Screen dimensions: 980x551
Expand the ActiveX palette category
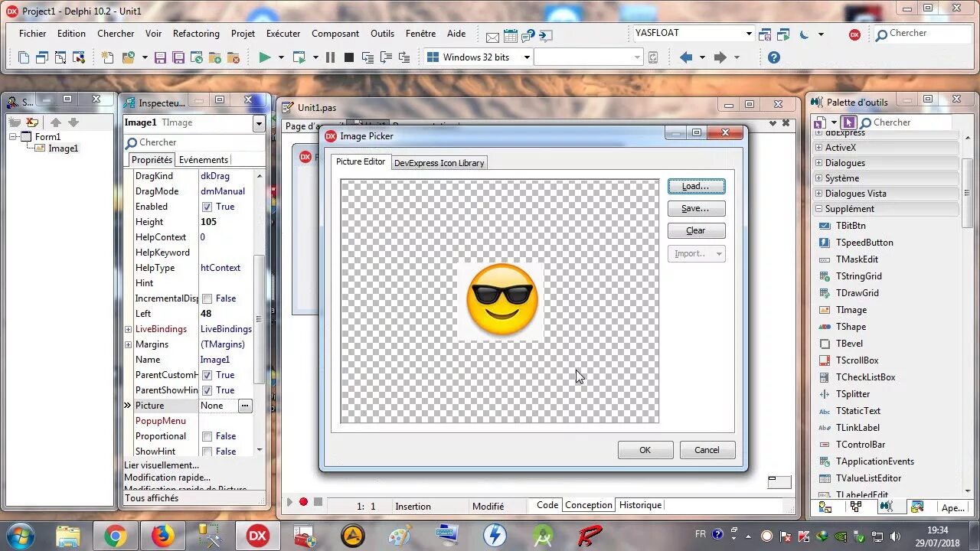click(x=818, y=148)
